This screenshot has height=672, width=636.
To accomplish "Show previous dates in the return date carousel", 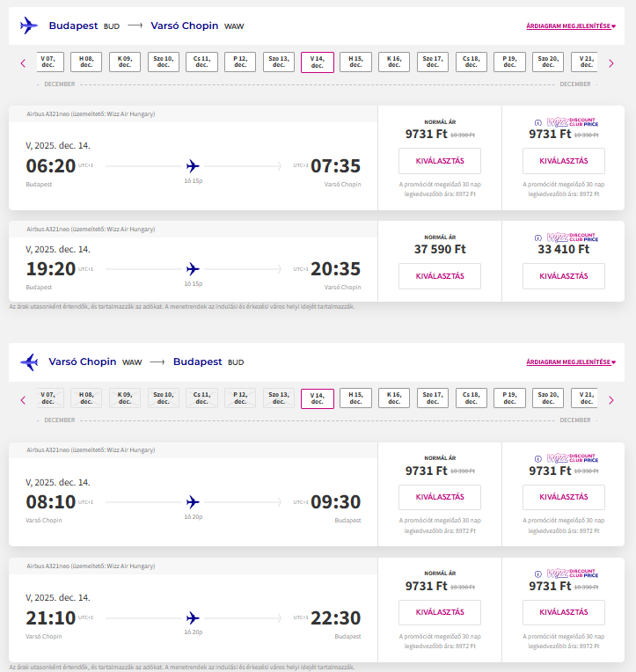I will [x=23, y=400].
